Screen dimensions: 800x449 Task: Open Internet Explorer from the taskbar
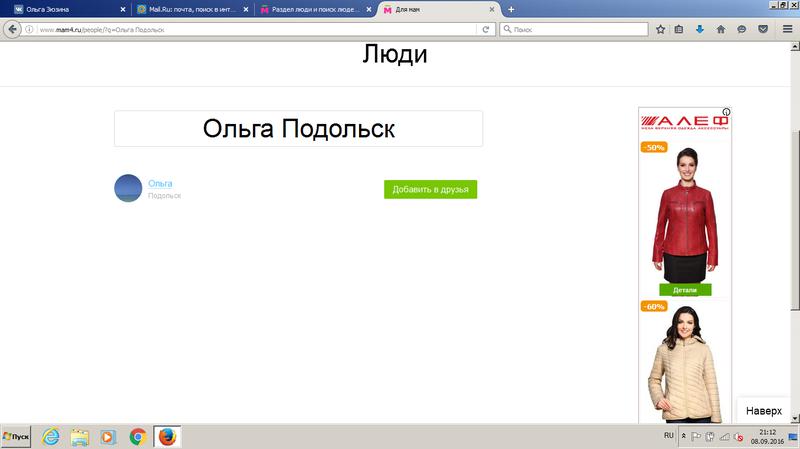(51, 437)
